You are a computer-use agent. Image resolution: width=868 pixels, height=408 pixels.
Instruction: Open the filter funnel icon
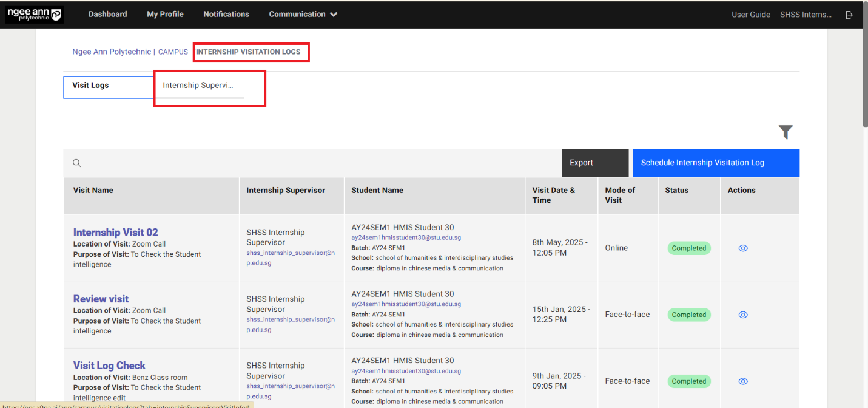786,132
